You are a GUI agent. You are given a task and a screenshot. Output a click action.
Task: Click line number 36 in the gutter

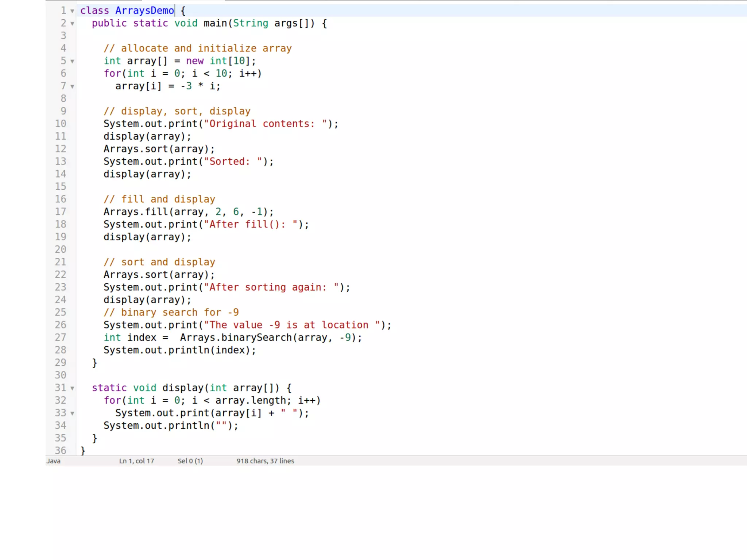point(61,451)
